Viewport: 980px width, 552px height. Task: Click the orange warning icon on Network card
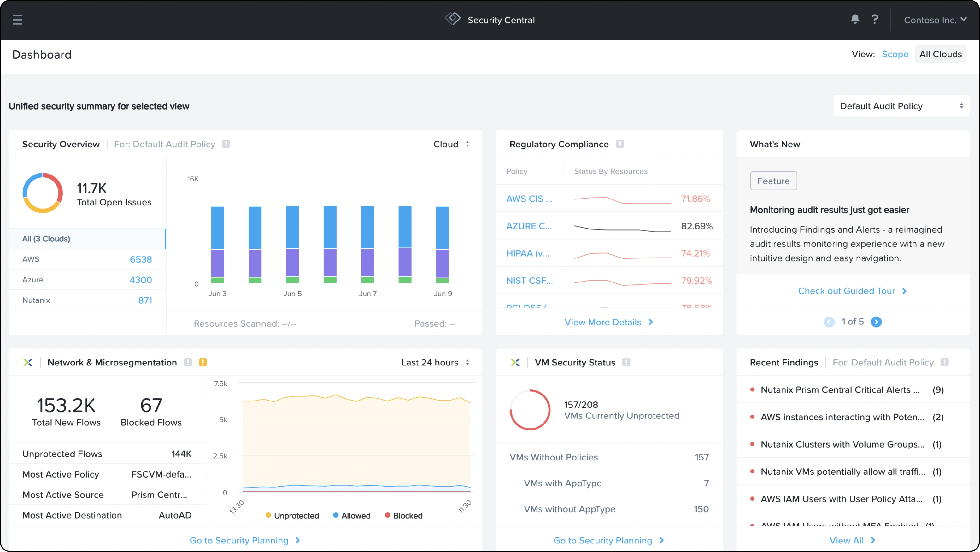coord(203,362)
